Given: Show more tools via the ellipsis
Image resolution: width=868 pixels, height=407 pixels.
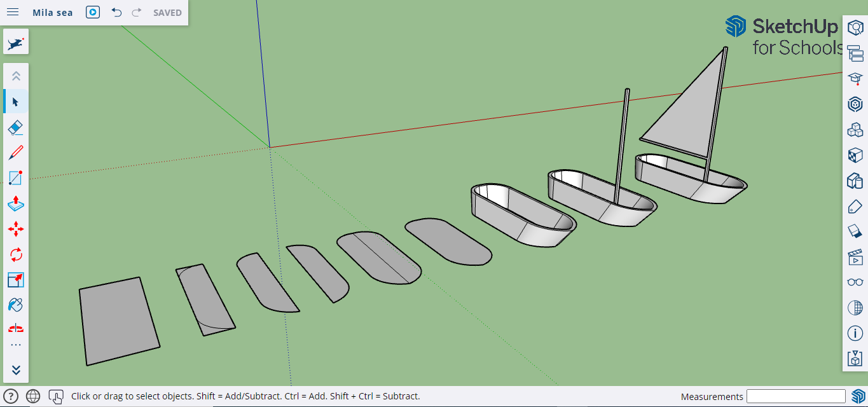Looking at the screenshot, I should click(16, 345).
